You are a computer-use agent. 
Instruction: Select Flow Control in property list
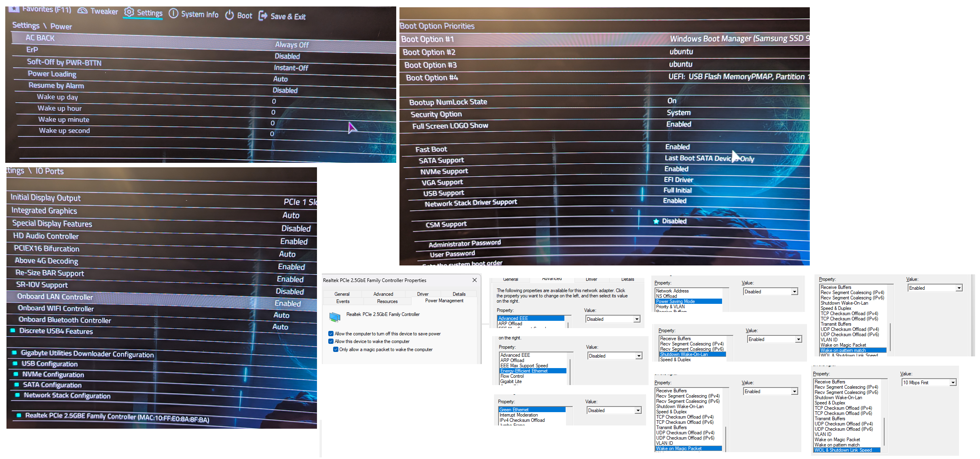pyautogui.click(x=512, y=376)
